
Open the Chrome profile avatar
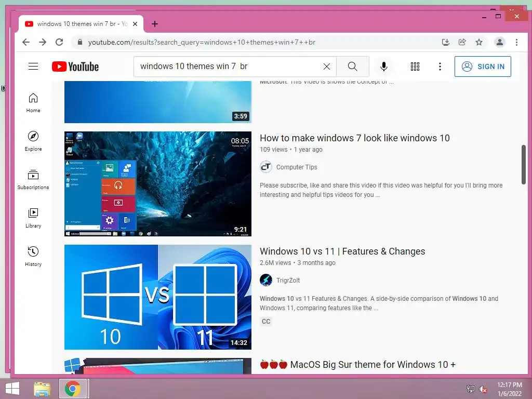pos(499,42)
